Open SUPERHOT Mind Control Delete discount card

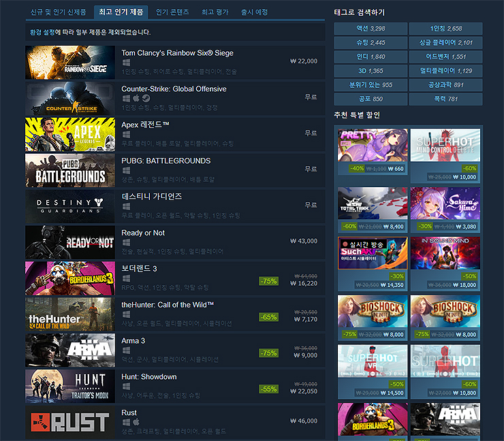(x=445, y=155)
